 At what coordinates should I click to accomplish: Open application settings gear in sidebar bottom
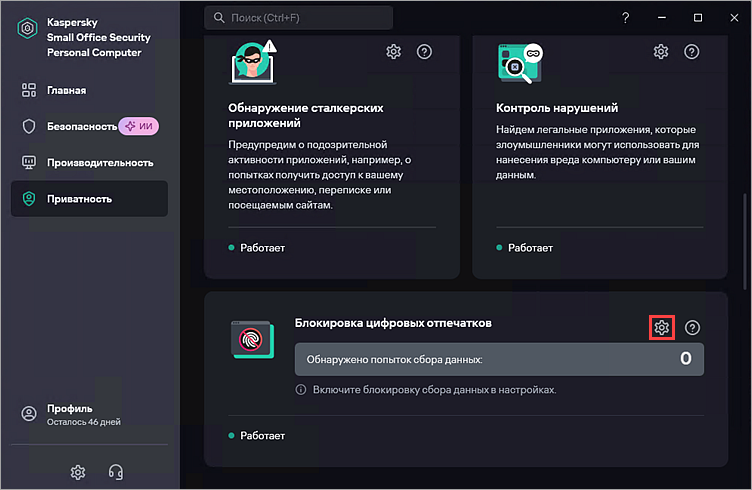tap(78, 472)
